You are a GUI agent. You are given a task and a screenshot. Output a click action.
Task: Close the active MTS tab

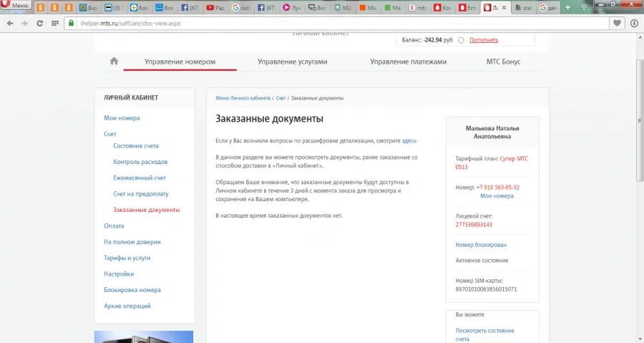click(504, 7)
